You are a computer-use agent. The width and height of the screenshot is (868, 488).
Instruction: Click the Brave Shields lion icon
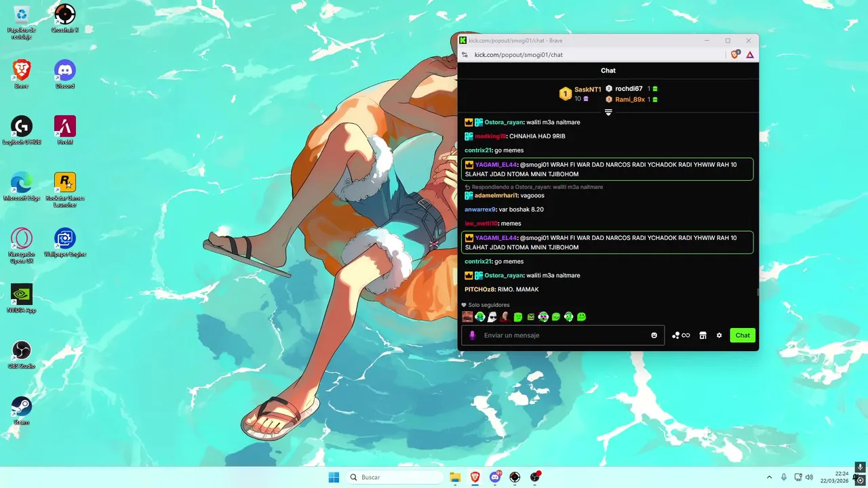(x=735, y=54)
